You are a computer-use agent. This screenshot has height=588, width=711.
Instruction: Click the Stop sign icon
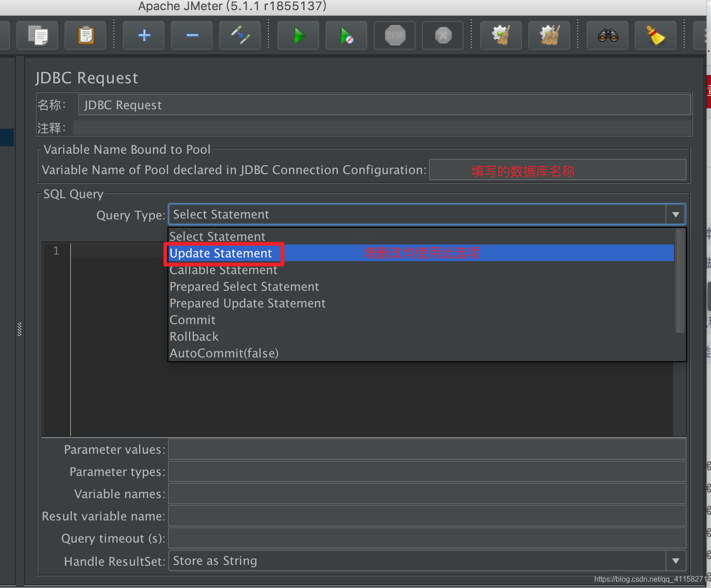(395, 35)
